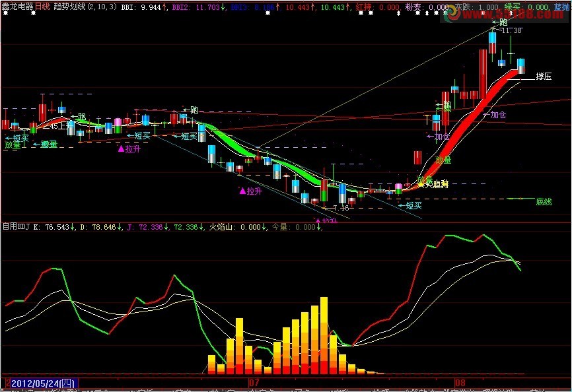Click the purple J: 72.336 value
Screen dimensions: 572x392
click(x=148, y=227)
